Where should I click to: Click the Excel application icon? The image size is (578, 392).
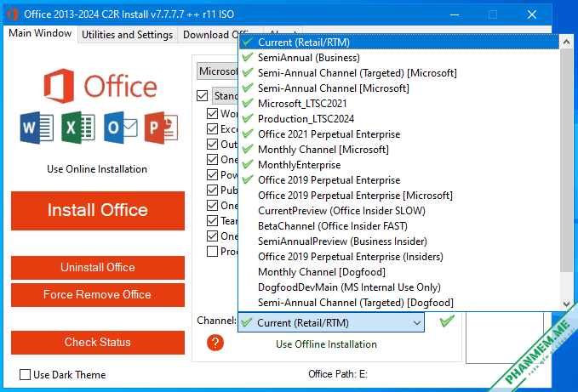(x=78, y=128)
